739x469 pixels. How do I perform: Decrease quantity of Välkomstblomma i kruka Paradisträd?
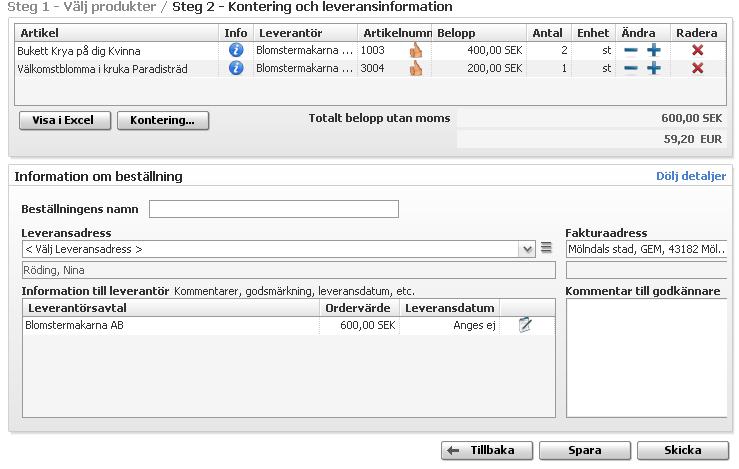pos(631,68)
